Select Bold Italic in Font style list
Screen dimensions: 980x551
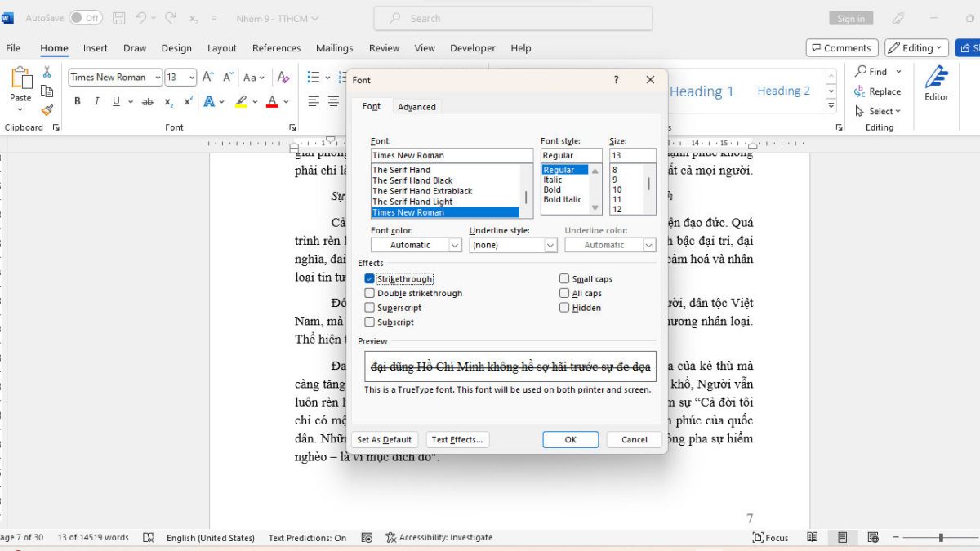click(563, 199)
